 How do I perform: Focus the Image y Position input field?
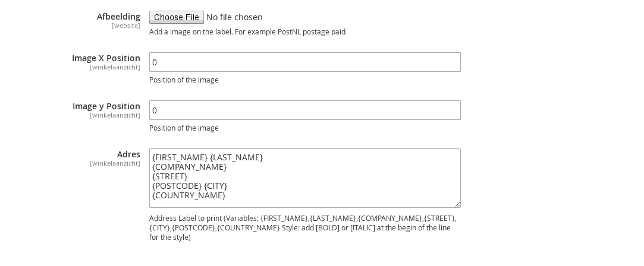tap(304, 110)
